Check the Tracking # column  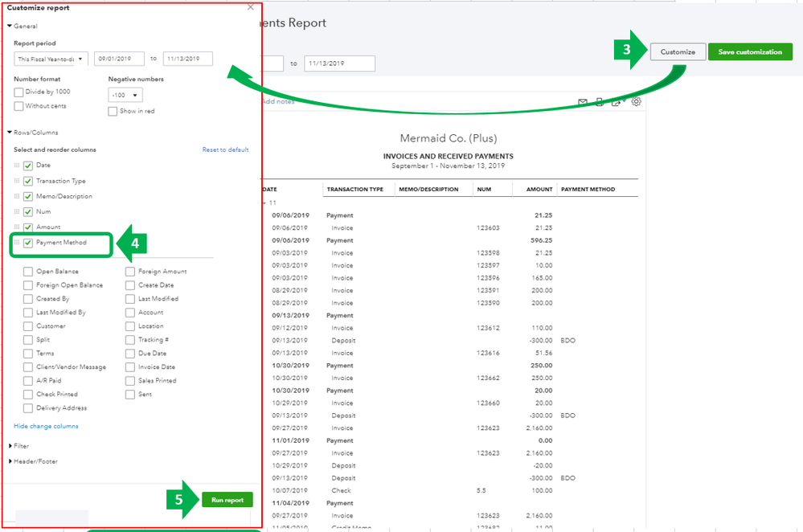(x=130, y=340)
